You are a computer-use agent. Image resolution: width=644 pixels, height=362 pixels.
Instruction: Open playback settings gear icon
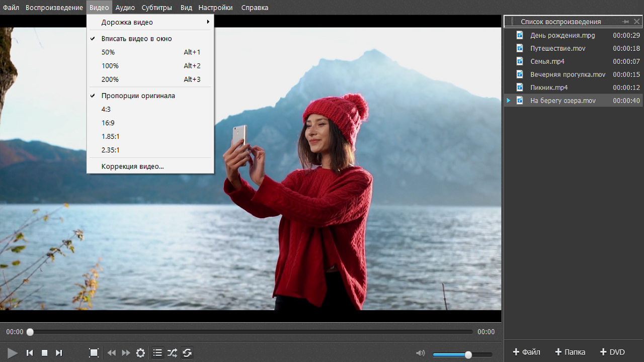point(140,353)
